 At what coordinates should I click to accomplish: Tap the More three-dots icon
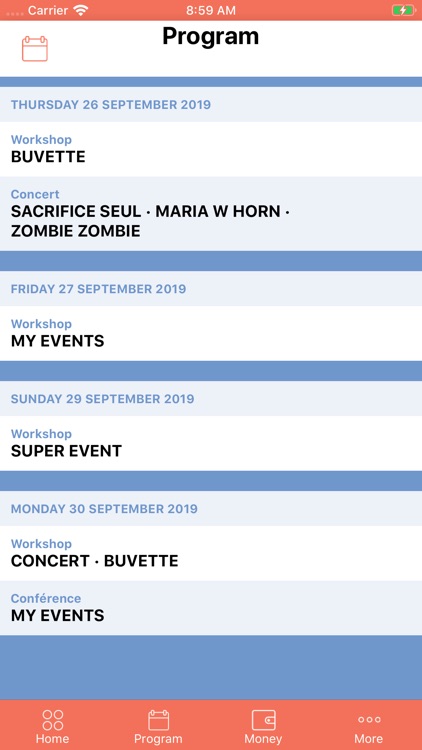(369, 719)
